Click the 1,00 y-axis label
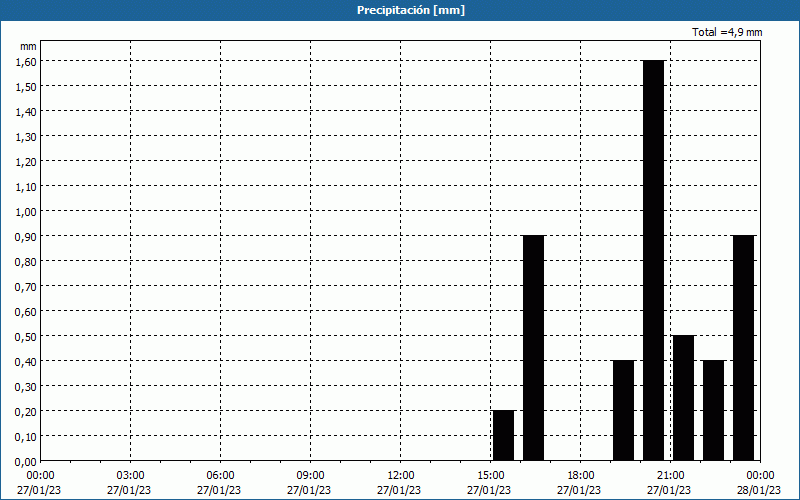 pos(26,211)
